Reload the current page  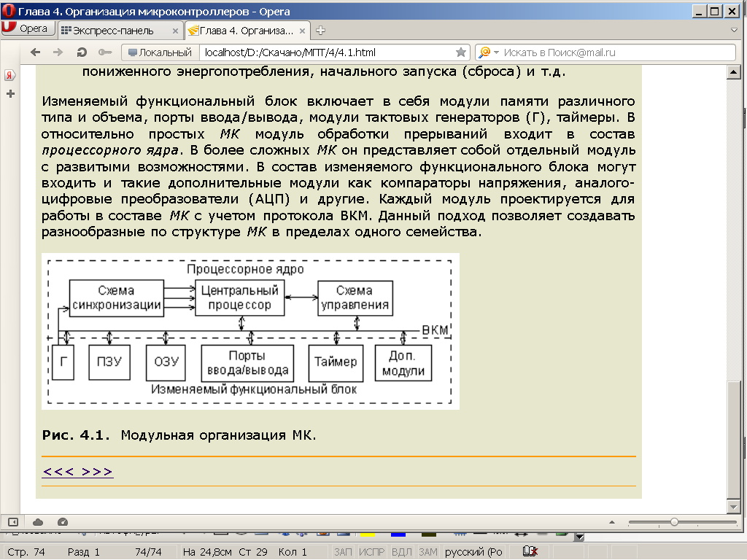82,52
